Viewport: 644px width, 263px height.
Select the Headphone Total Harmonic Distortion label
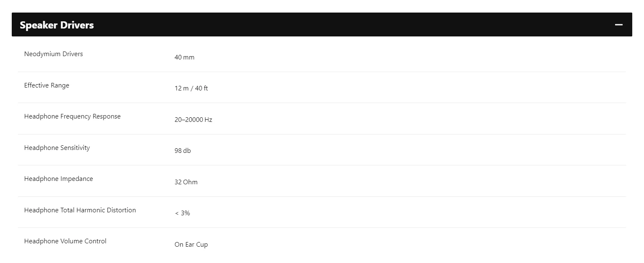tap(80, 210)
